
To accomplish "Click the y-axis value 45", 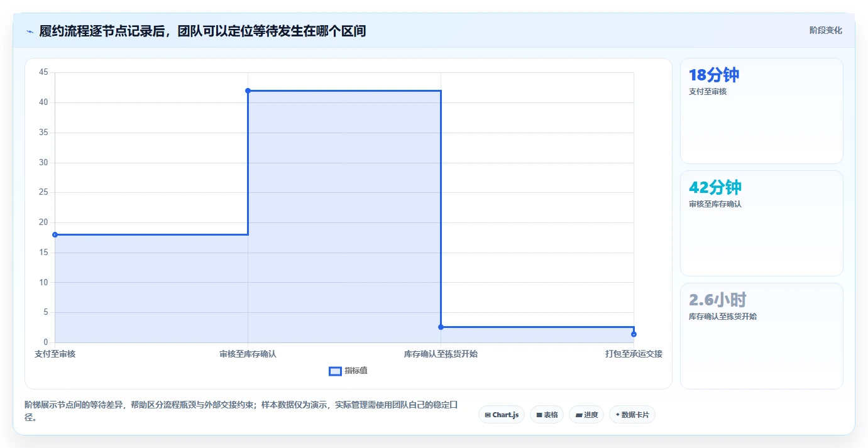I will tap(43, 72).
